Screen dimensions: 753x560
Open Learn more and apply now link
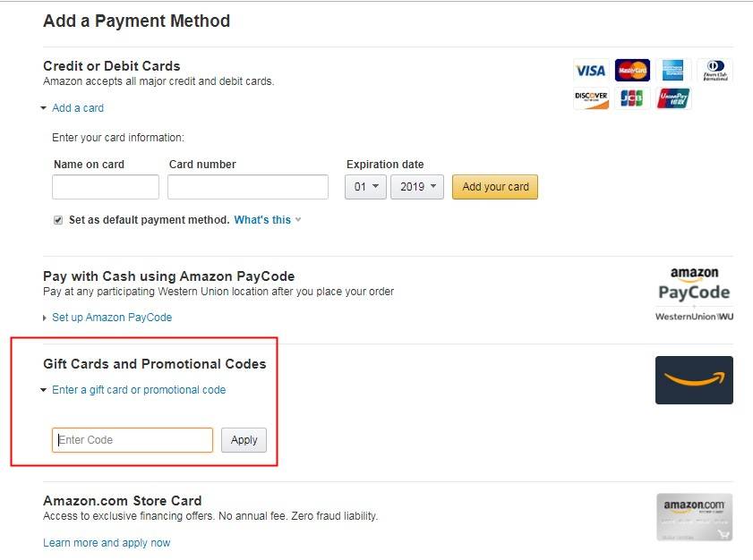click(107, 543)
